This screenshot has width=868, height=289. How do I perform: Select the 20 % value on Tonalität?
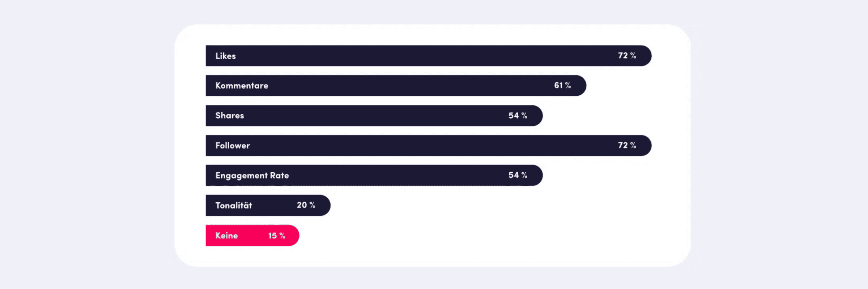point(306,205)
